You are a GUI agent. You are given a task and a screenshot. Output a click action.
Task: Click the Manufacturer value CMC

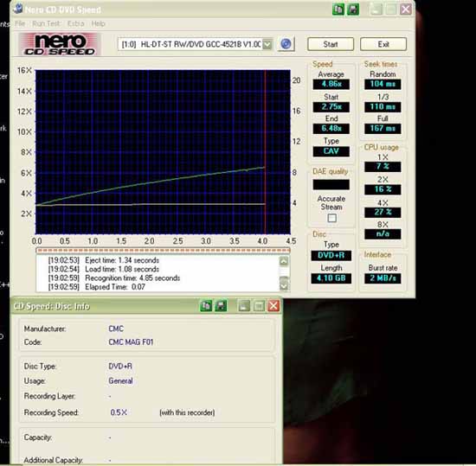(x=116, y=329)
